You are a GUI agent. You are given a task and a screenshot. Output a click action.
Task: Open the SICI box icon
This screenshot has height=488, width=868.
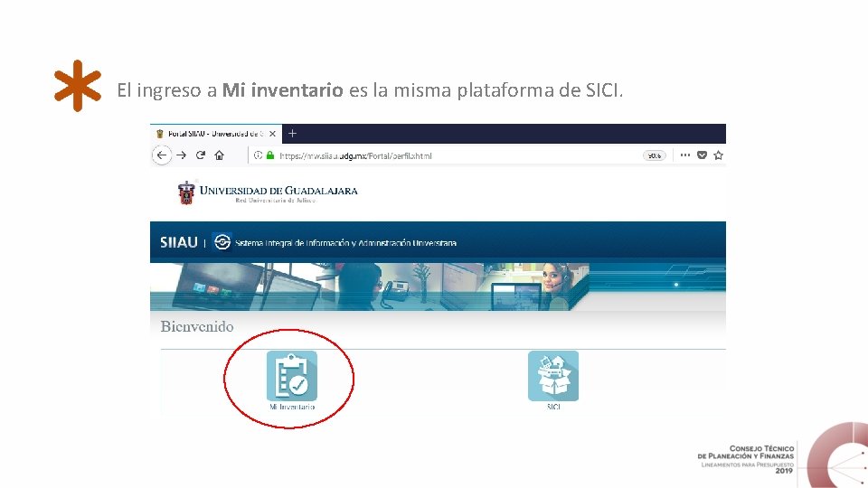click(x=553, y=376)
